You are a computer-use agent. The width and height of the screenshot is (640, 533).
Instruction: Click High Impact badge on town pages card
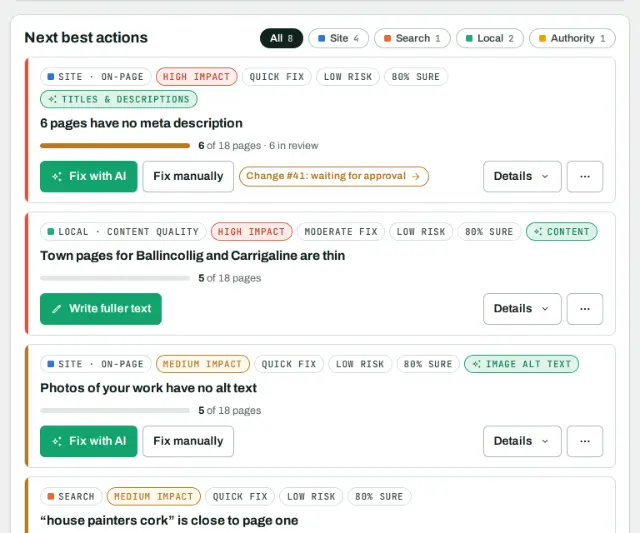251,232
